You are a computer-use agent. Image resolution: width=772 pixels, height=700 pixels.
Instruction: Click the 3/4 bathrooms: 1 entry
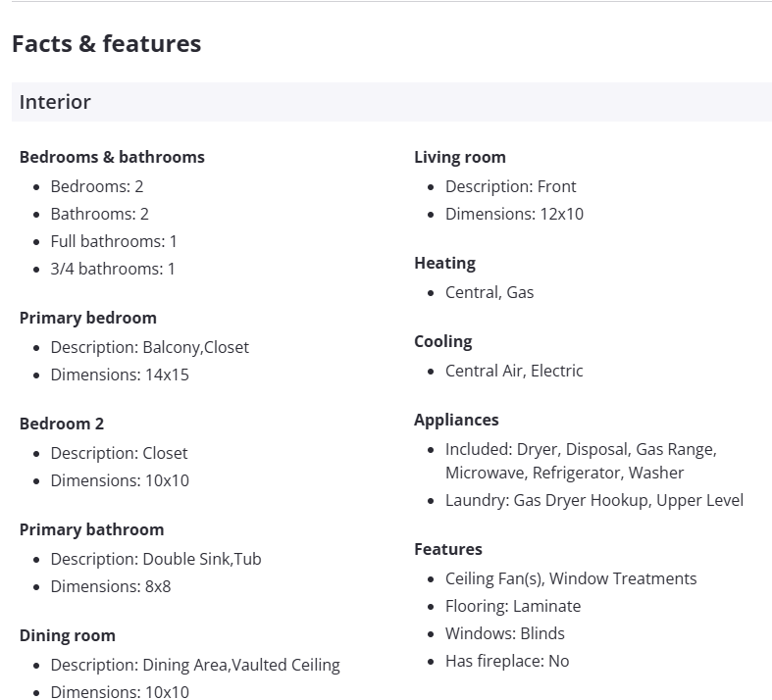[113, 269]
